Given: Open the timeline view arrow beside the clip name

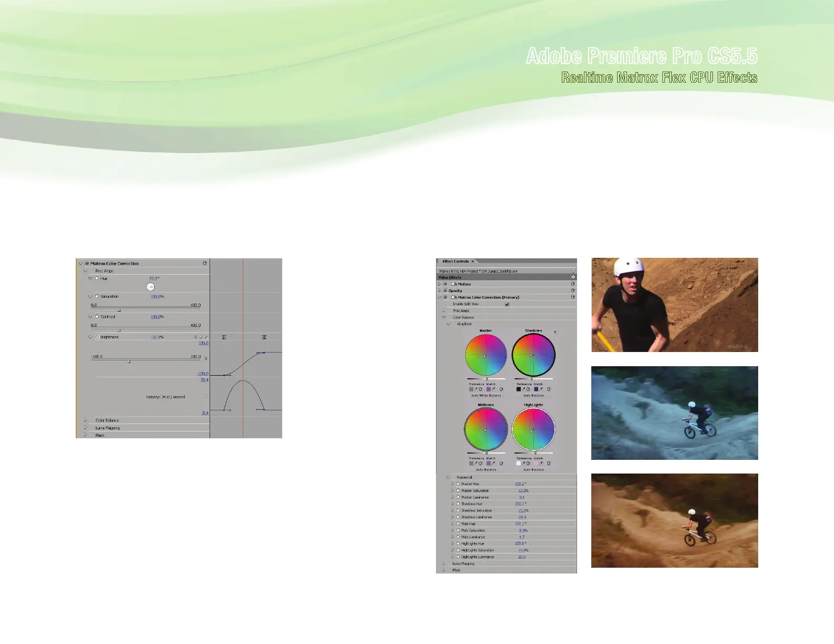Looking at the screenshot, I should coord(573,271).
